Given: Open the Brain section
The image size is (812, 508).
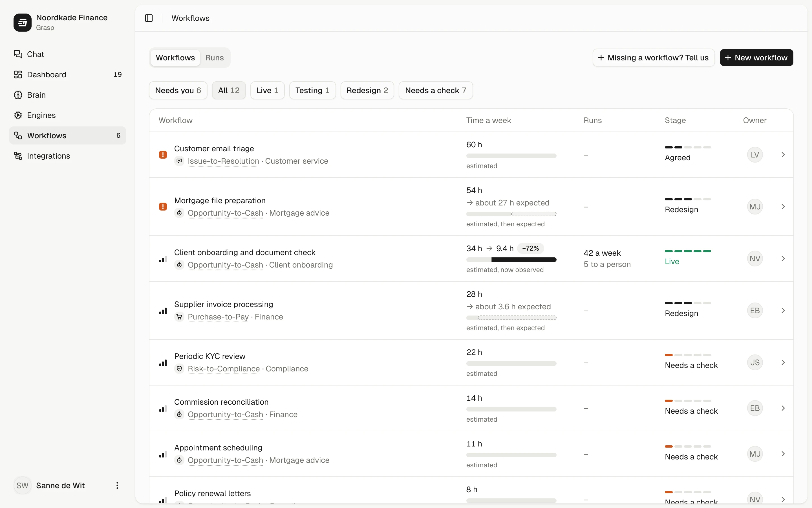Looking at the screenshot, I should (x=67, y=95).
